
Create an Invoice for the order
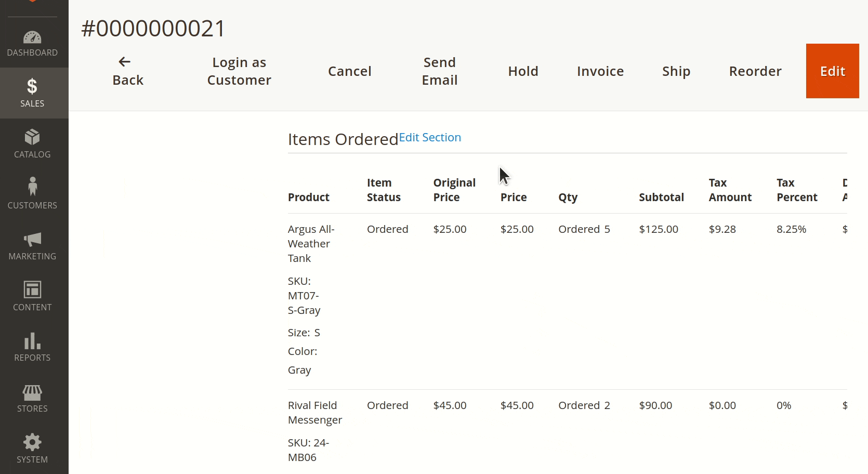click(600, 71)
